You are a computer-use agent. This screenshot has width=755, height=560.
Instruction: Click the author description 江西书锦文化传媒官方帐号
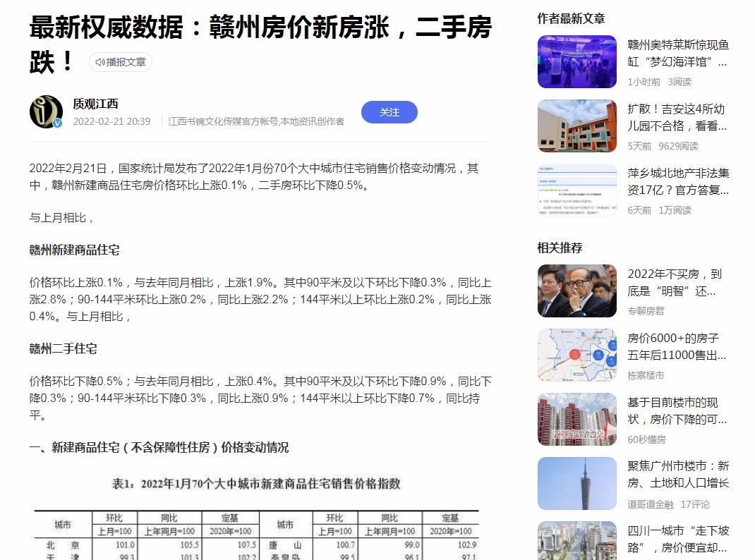pos(256,121)
